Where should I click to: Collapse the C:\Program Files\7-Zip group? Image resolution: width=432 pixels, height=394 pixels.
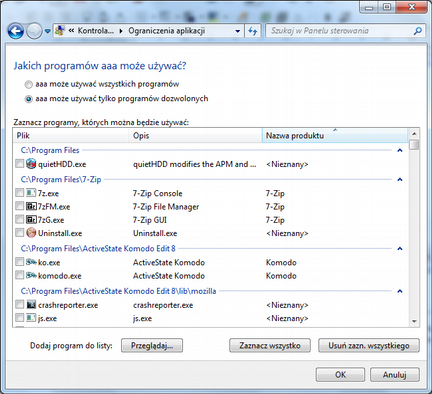(x=400, y=179)
